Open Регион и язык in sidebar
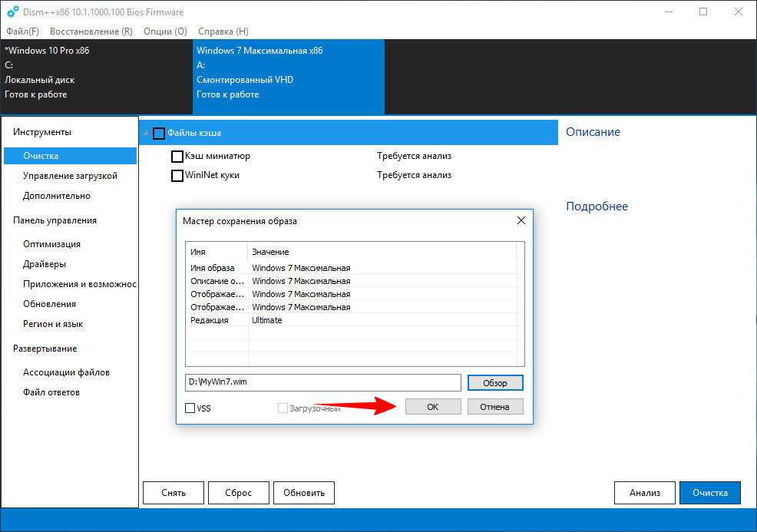The image size is (757, 532). coord(53,324)
